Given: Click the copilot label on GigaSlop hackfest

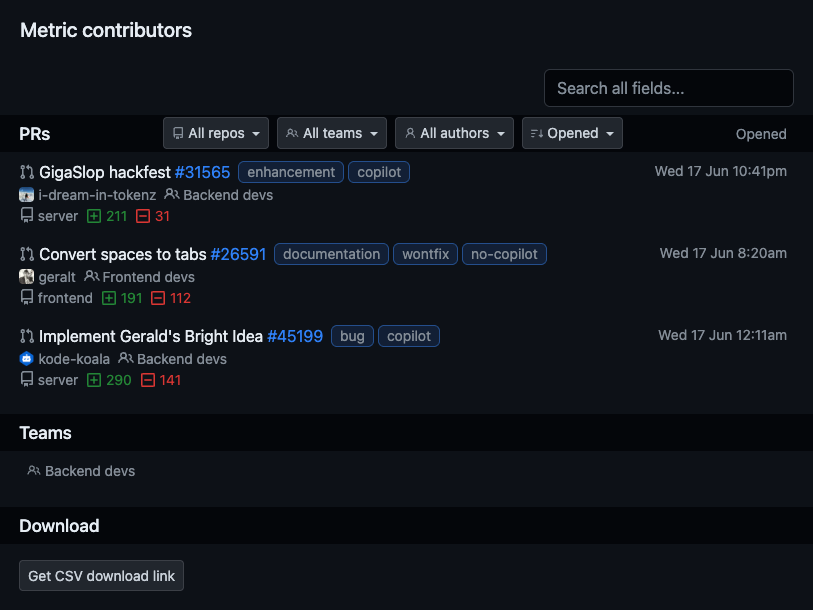Looking at the screenshot, I should click(379, 172).
